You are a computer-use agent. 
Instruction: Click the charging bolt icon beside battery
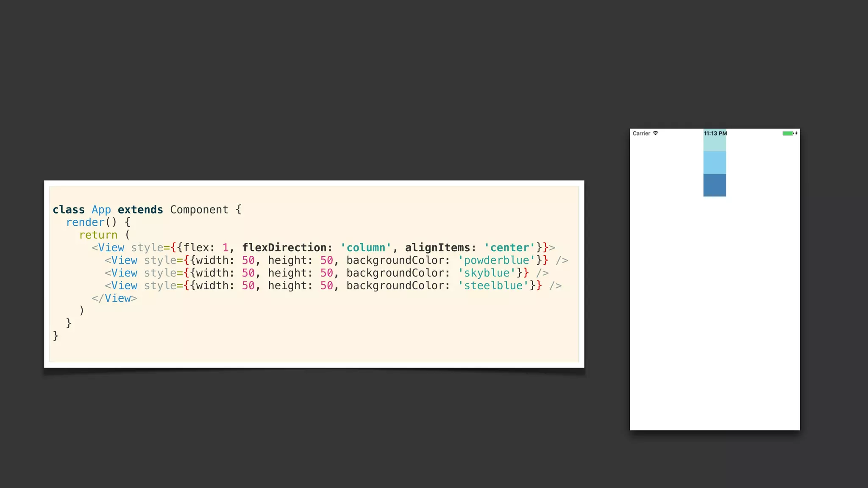[796, 133]
